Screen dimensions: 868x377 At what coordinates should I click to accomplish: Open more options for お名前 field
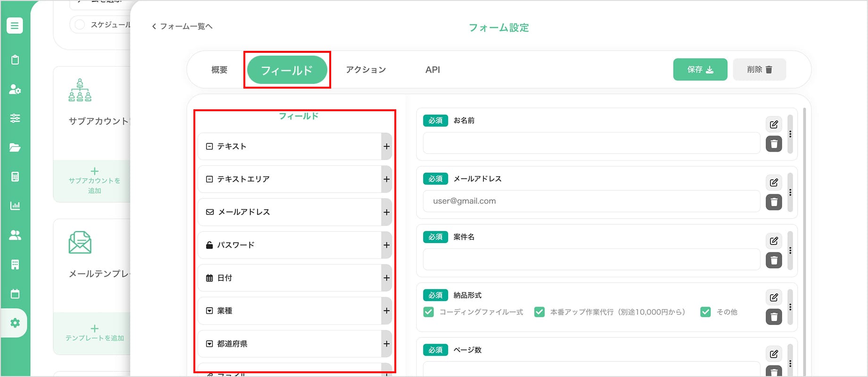click(790, 134)
